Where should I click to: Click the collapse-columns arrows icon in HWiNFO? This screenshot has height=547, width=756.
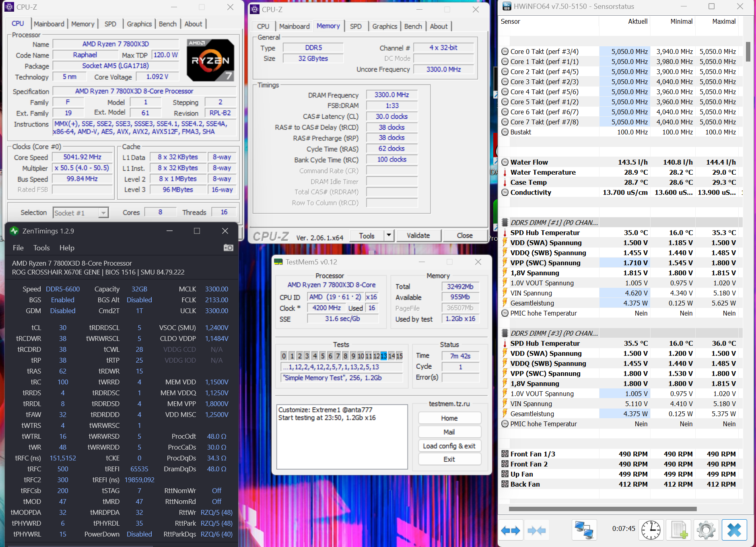click(536, 530)
